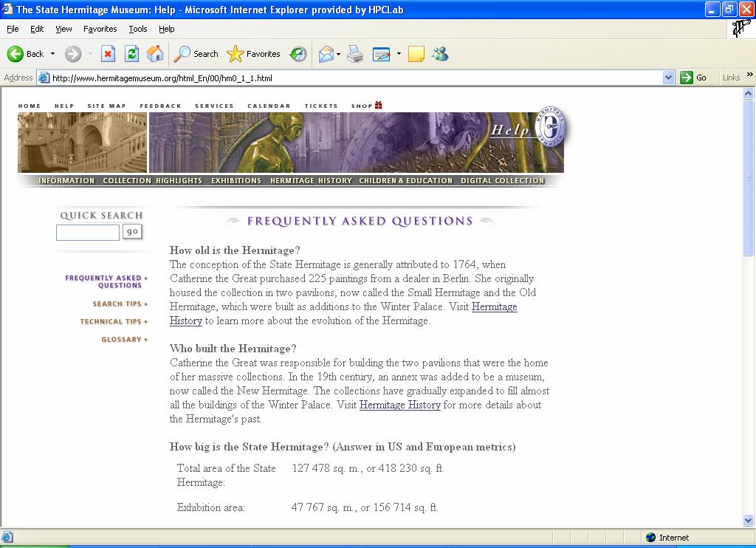
Task: Open the CHILDREN & EDUCATION section tab
Action: point(406,180)
